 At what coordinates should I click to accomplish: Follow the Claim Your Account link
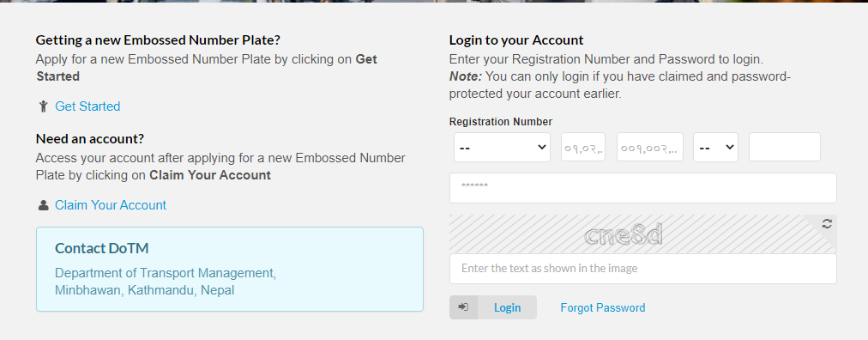point(110,205)
